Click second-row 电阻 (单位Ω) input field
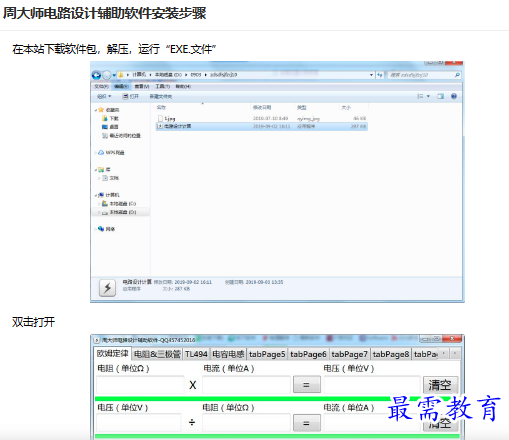Viewport: 509px width, 440px height. tap(246, 423)
